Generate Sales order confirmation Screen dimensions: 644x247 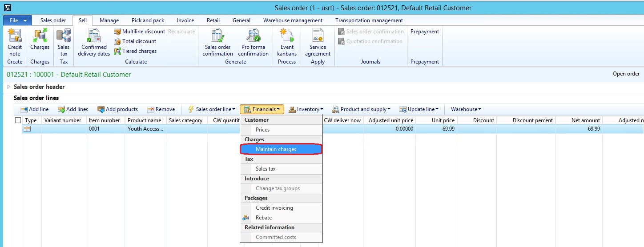coord(217,42)
